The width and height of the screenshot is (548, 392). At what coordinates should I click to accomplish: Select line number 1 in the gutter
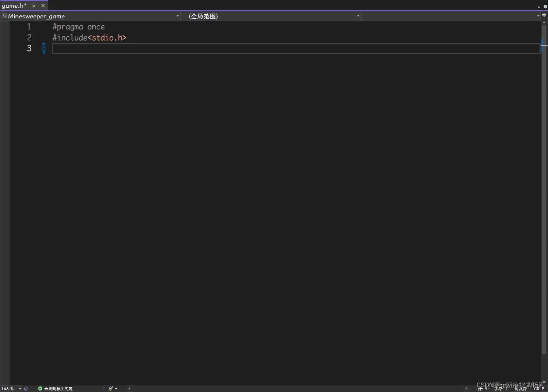pyautogui.click(x=29, y=26)
